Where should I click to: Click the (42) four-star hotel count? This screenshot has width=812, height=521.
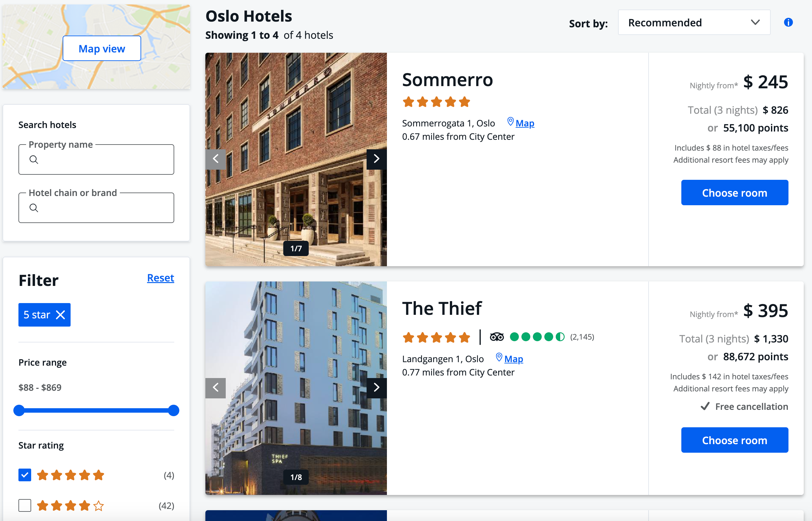(x=166, y=505)
